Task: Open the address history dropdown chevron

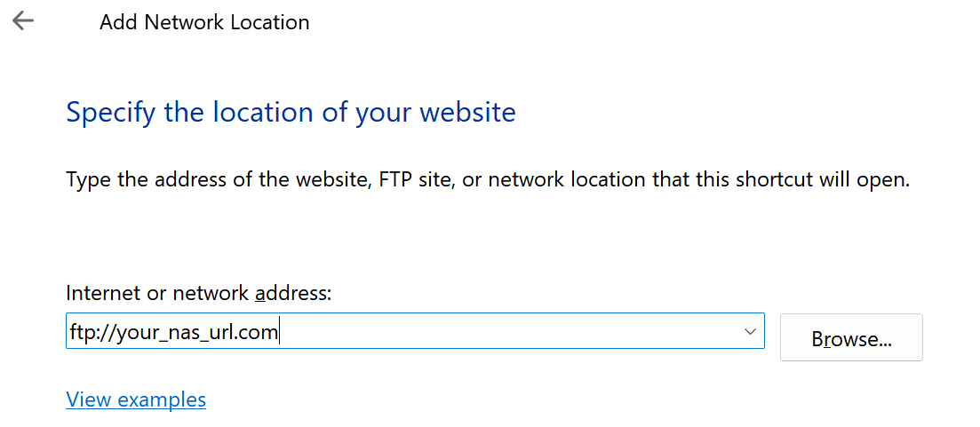Action: 750,331
